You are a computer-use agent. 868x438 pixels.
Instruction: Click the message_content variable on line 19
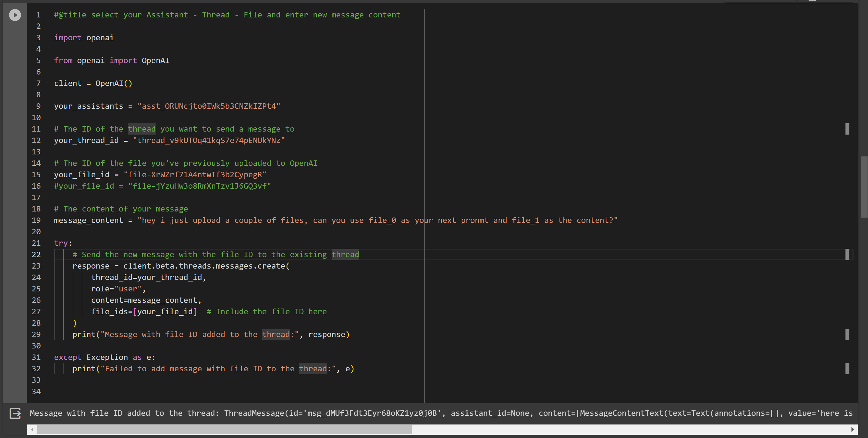pyautogui.click(x=88, y=220)
